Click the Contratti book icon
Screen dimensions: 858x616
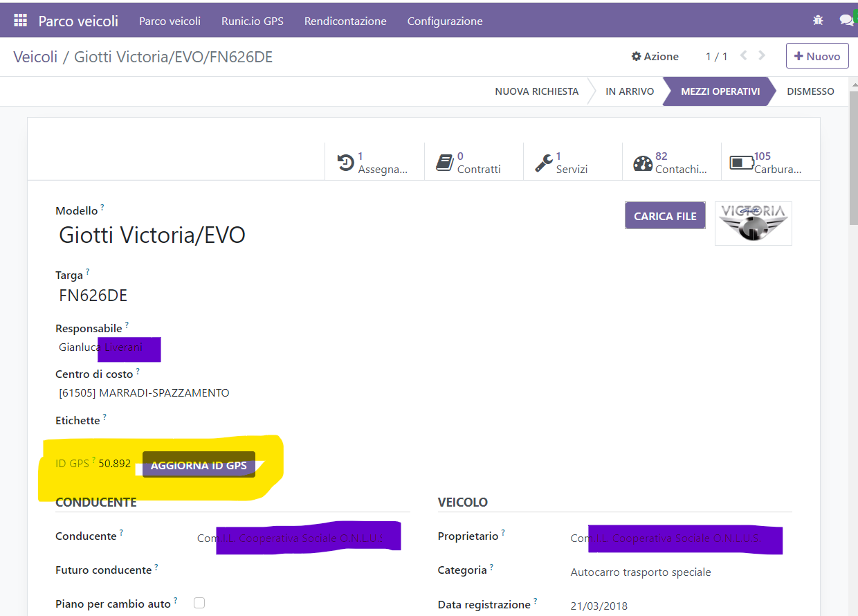point(444,163)
